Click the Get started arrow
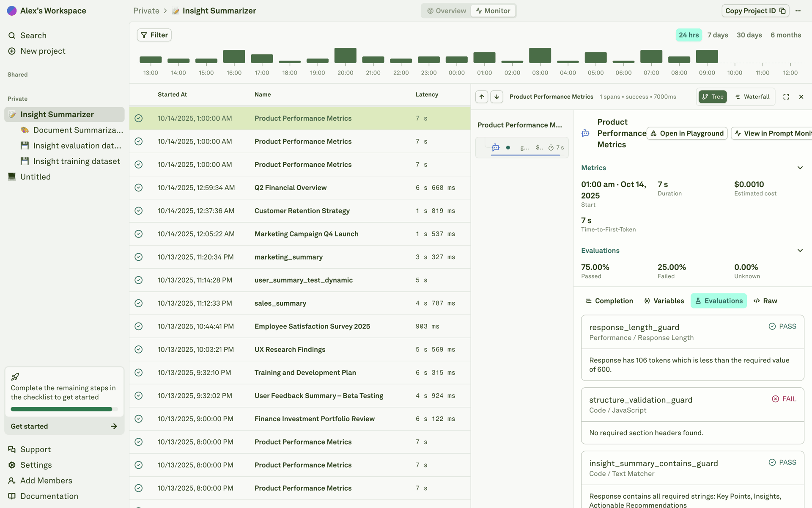Screen dimensions: 812x508 tap(114, 426)
